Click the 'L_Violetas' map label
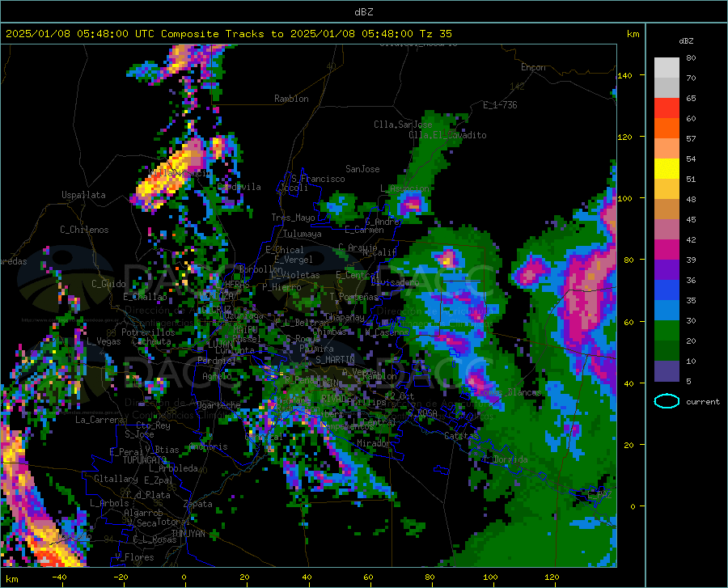The image size is (728, 588). 295,275
